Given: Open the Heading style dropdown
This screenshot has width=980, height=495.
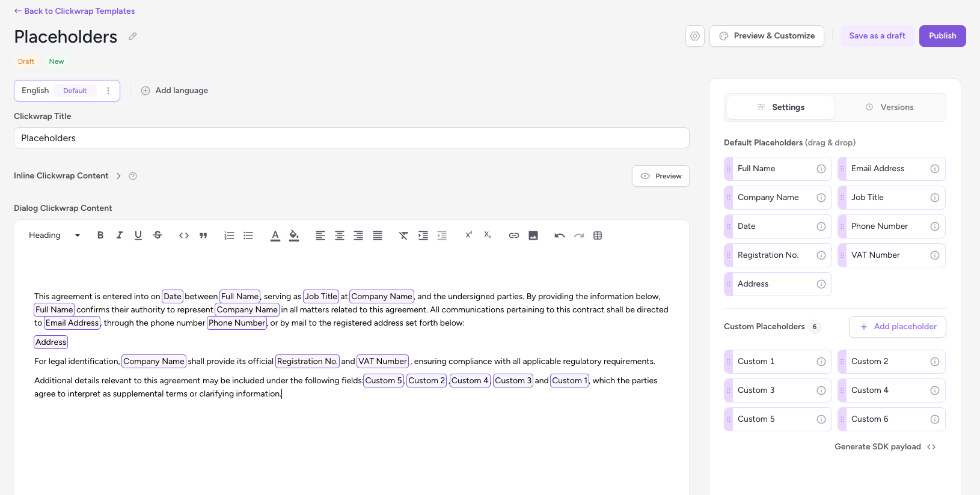Looking at the screenshot, I should pos(55,235).
